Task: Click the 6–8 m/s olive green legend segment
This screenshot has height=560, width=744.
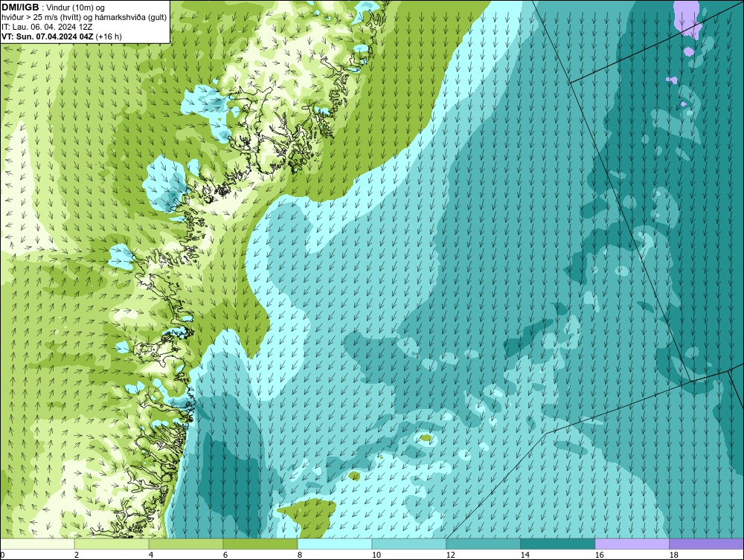Action: tap(260, 544)
